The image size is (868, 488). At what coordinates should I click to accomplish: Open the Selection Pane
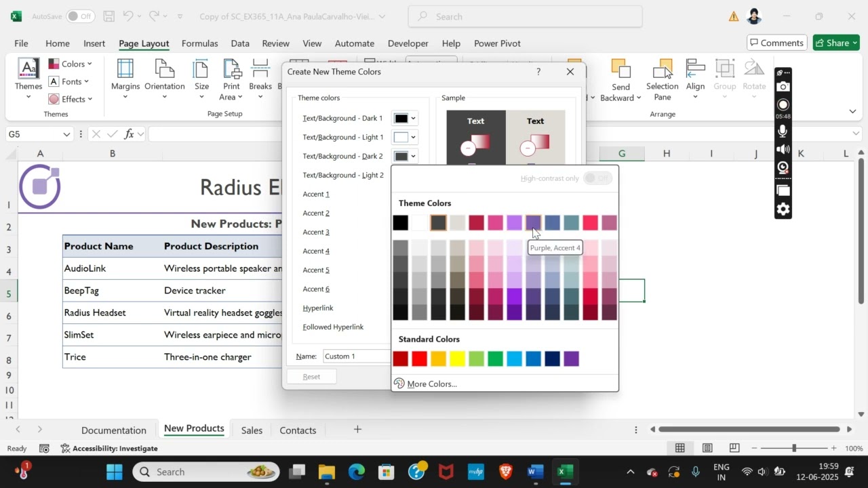[662, 79]
